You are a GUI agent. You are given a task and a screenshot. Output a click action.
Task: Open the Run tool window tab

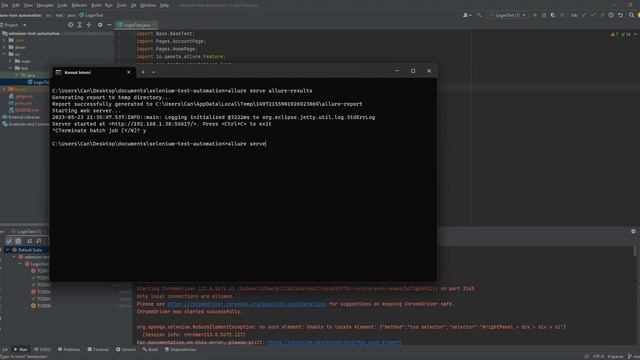(x=20, y=349)
